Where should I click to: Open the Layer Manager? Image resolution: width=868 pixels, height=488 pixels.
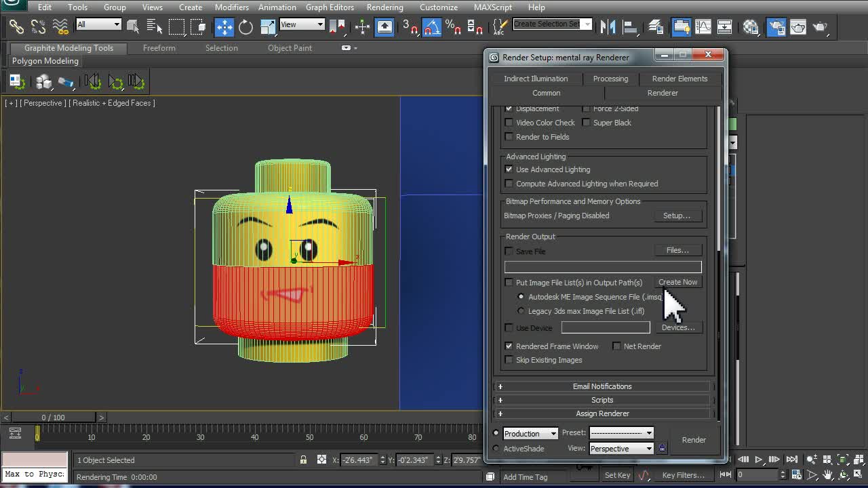[x=656, y=27]
